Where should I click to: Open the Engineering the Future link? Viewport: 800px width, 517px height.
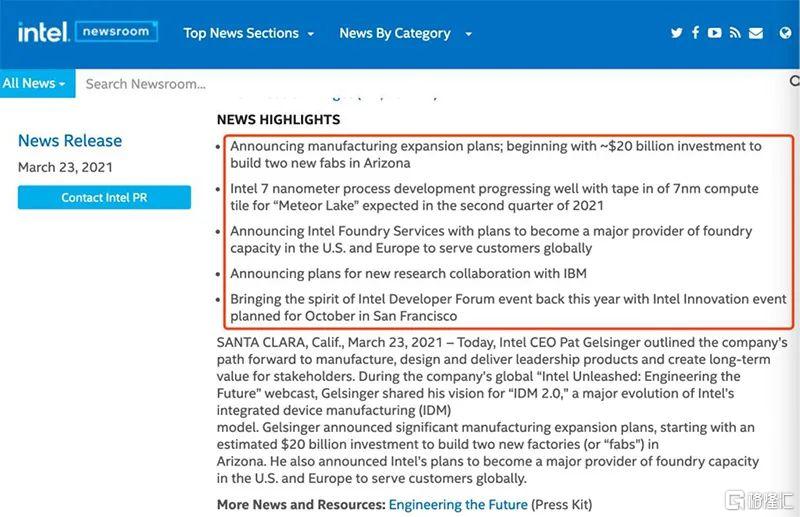[457, 505]
